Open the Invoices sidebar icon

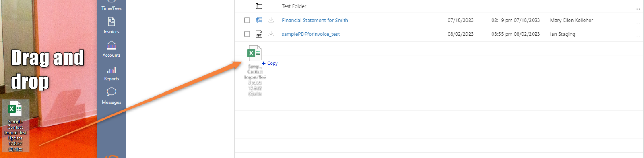(x=111, y=21)
